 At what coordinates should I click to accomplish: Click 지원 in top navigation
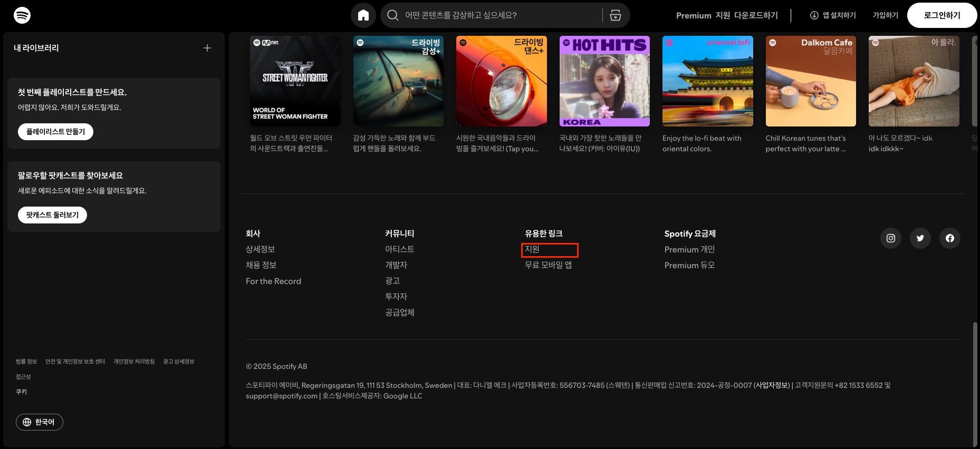point(723,15)
